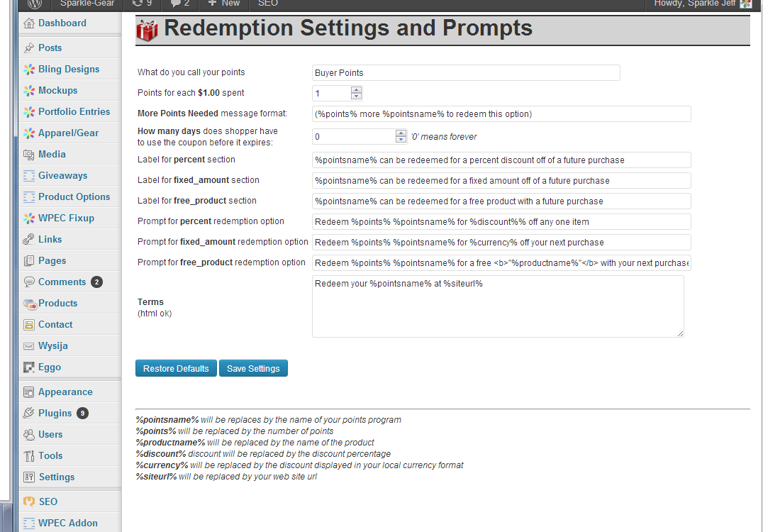Click the Eggo icon in sidebar
The image size is (763, 532).
(29, 367)
